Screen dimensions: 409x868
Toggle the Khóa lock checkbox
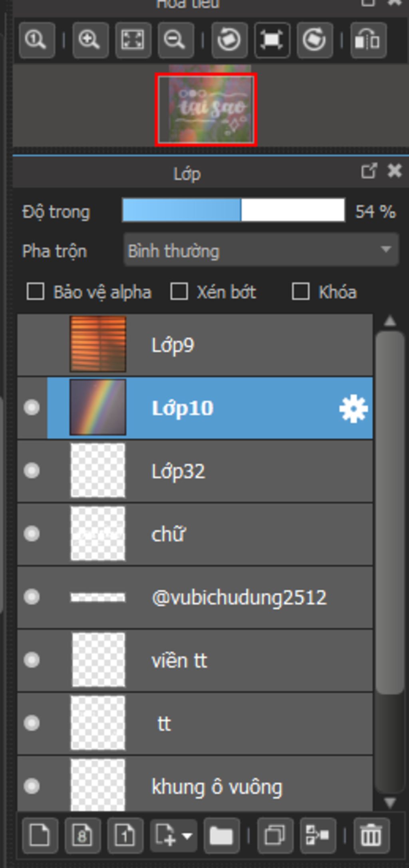(300, 291)
